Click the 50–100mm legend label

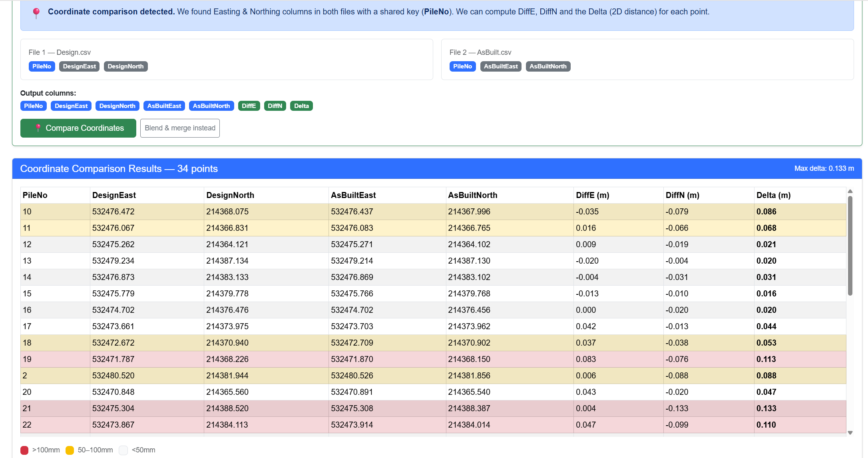point(96,450)
